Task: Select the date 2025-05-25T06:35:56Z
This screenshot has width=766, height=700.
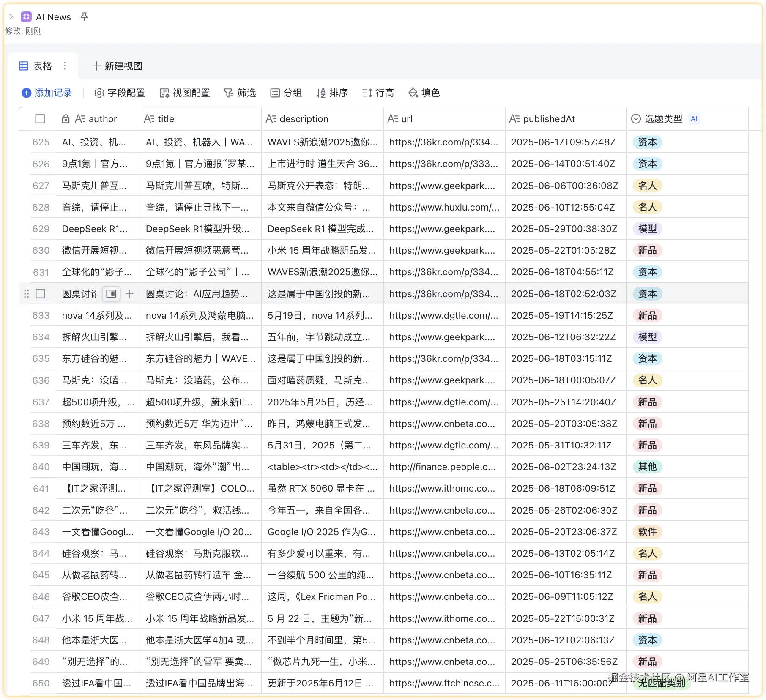Action: (566, 662)
